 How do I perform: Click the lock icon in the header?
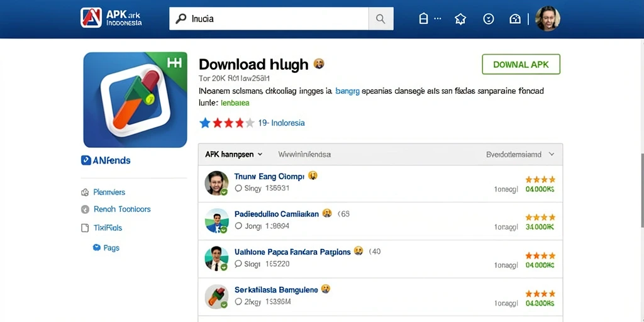[x=423, y=19]
